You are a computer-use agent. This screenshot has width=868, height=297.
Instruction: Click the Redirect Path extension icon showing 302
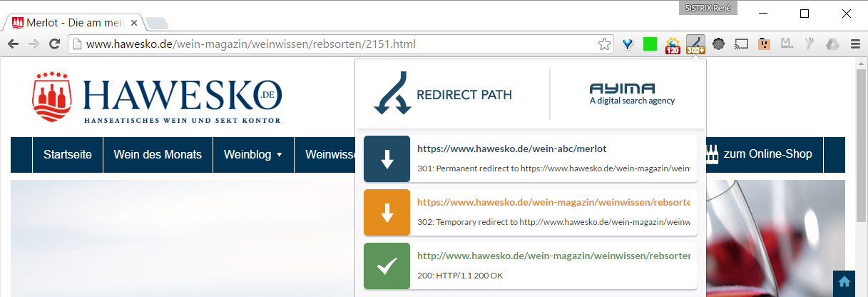point(695,44)
